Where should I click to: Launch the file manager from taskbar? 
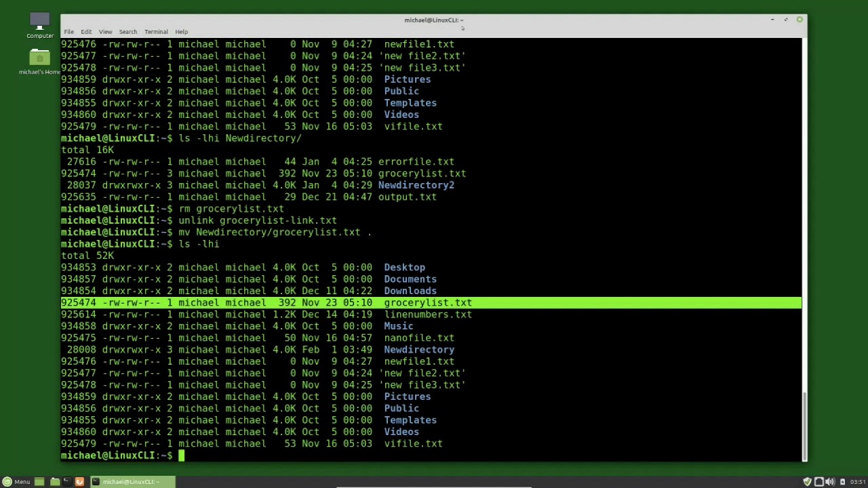point(55,482)
